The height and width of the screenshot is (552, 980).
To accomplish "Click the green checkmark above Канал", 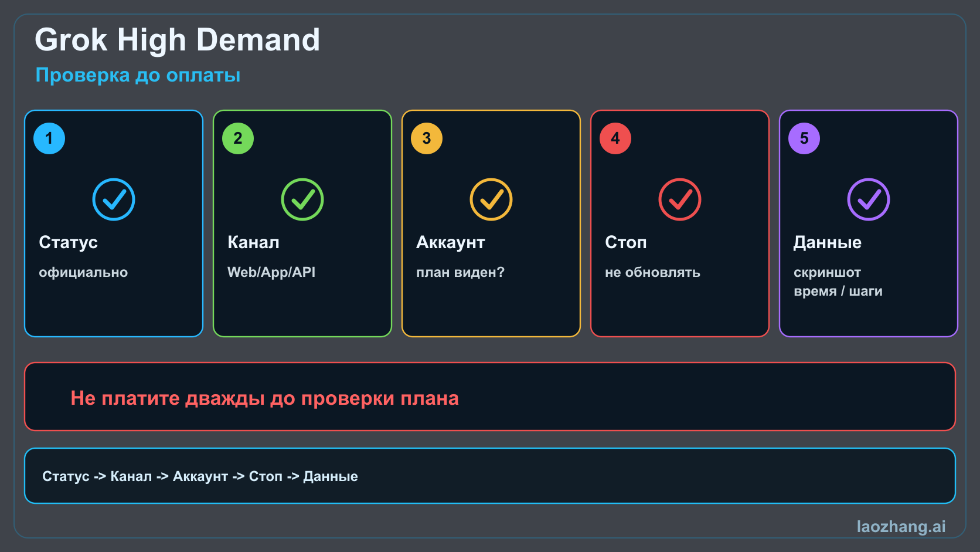I will [302, 199].
